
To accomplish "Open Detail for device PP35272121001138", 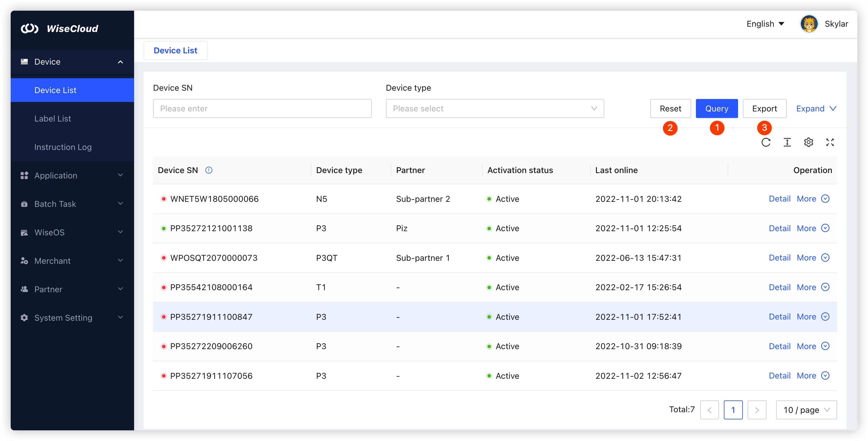I will coord(779,228).
